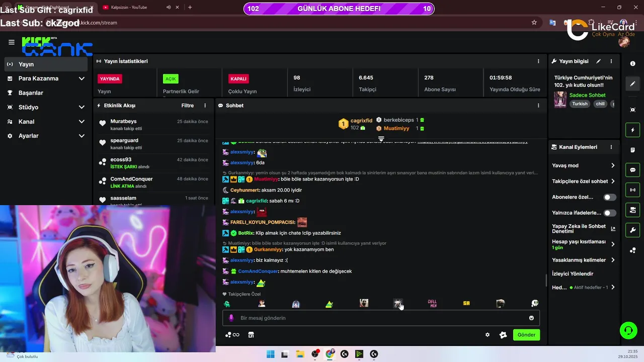
Task: Collapse the chat leaderboard arrow
Action: pos(381,139)
